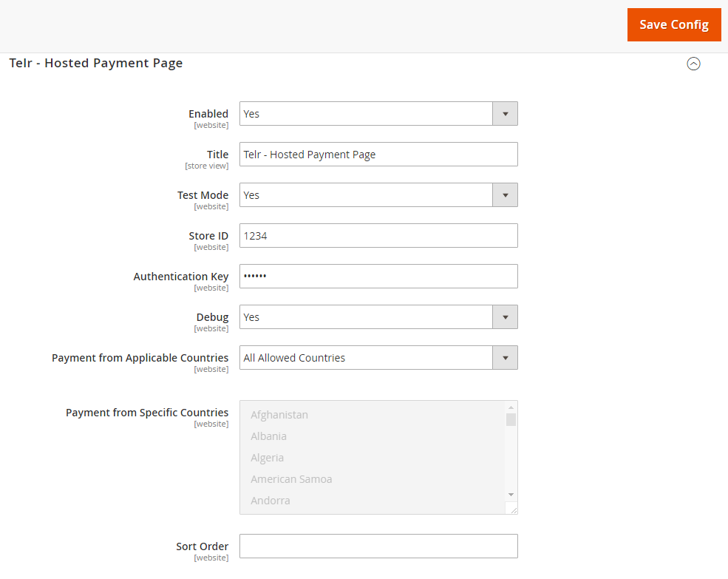Click the Test Mode label

pos(203,195)
